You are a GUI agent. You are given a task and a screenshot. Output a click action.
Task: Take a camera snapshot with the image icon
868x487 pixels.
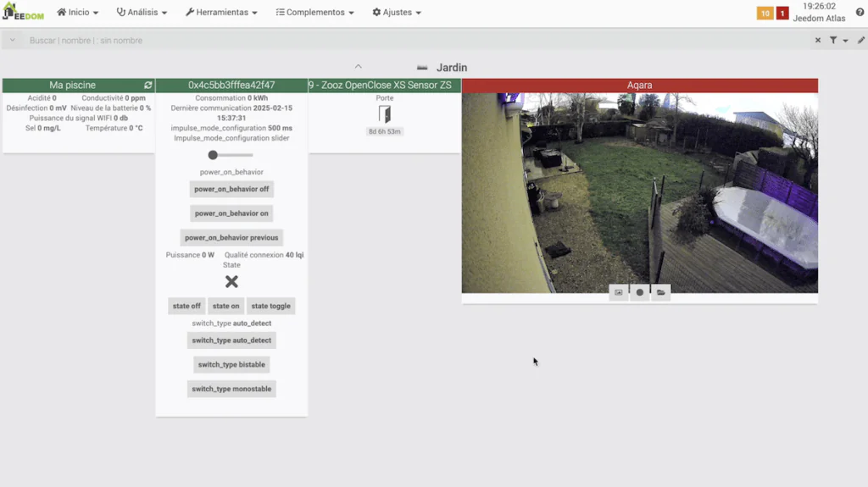(x=618, y=293)
